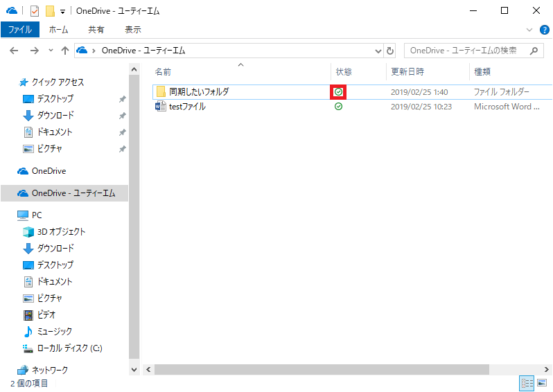This screenshot has height=392, width=553.
Task: Click the back navigation arrow
Action: [14, 51]
